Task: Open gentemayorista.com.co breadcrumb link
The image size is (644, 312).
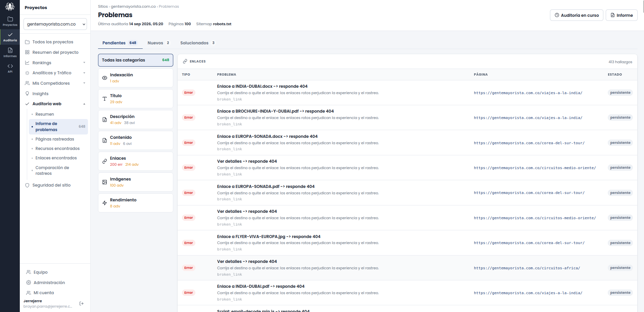Action: [133, 6]
